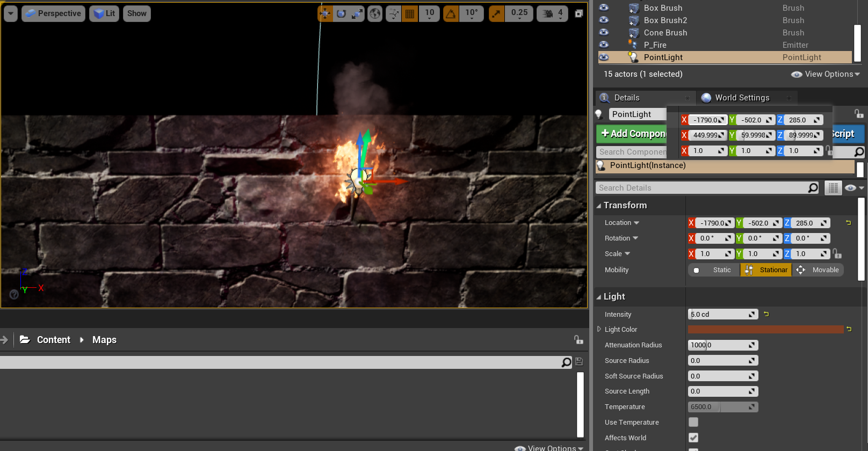Image resolution: width=868 pixels, height=451 pixels.
Task: Toggle rotation snapping angle icon
Action: (x=451, y=13)
